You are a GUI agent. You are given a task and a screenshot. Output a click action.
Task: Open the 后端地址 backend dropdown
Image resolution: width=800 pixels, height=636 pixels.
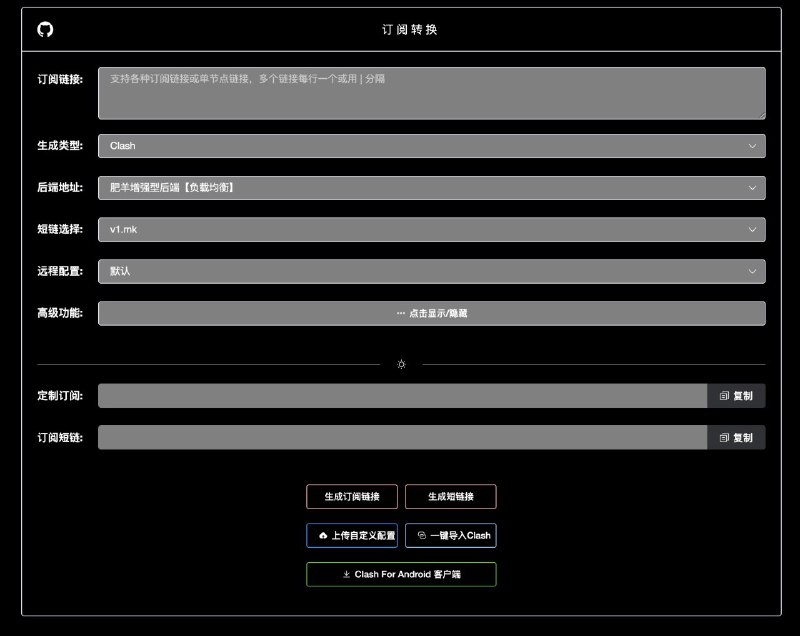[432, 188]
